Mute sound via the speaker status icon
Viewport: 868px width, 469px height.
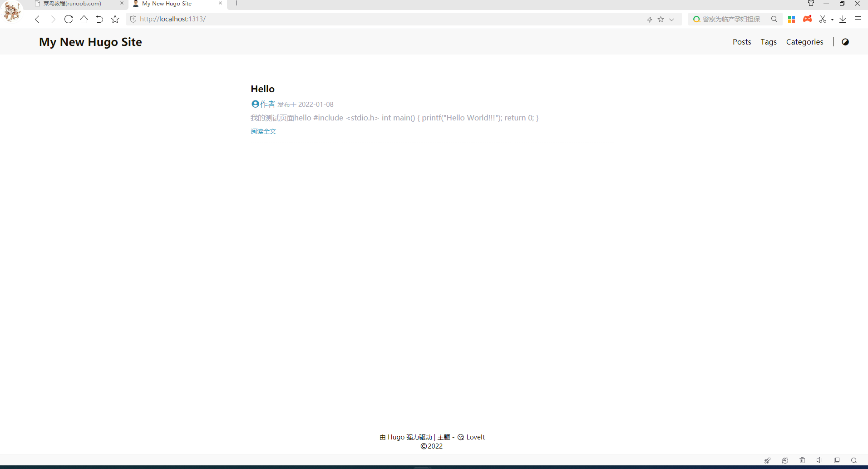(819, 460)
